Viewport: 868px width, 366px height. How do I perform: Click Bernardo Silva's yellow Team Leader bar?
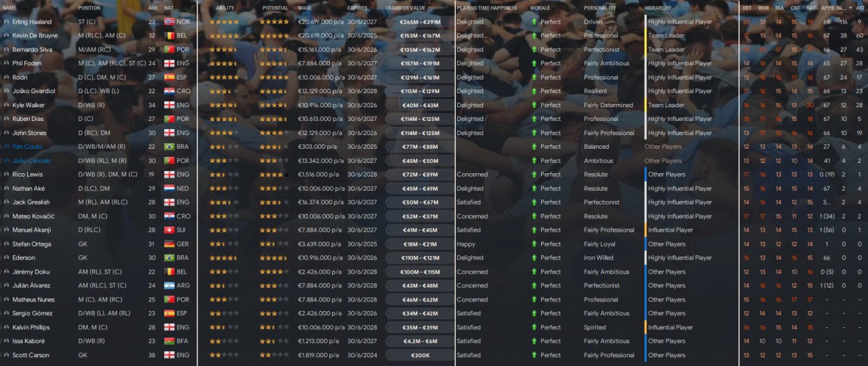(646, 50)
